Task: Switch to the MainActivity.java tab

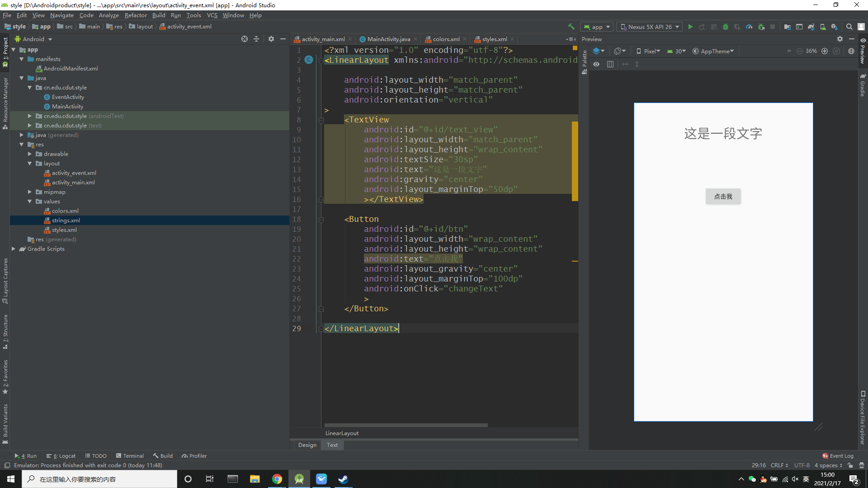Action: pos(388,39)
